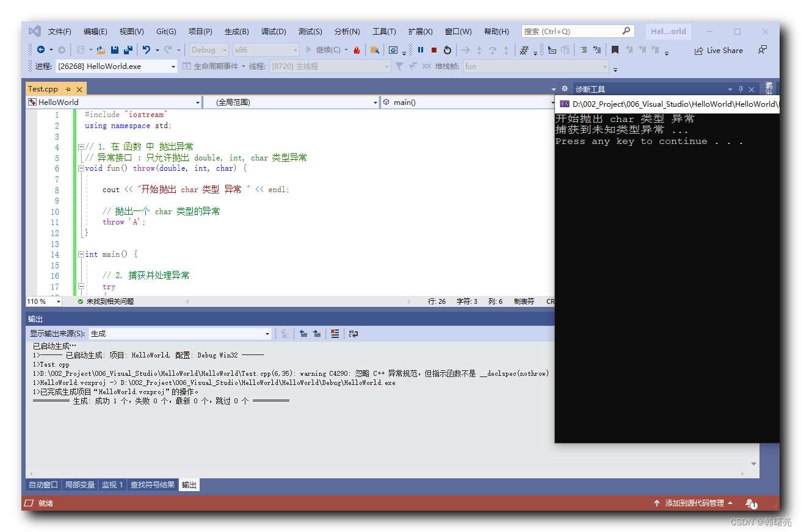Screen dimensions: 801x532
Task: Open the (全局范围) scope dropdown
Action: click(291, 102)
